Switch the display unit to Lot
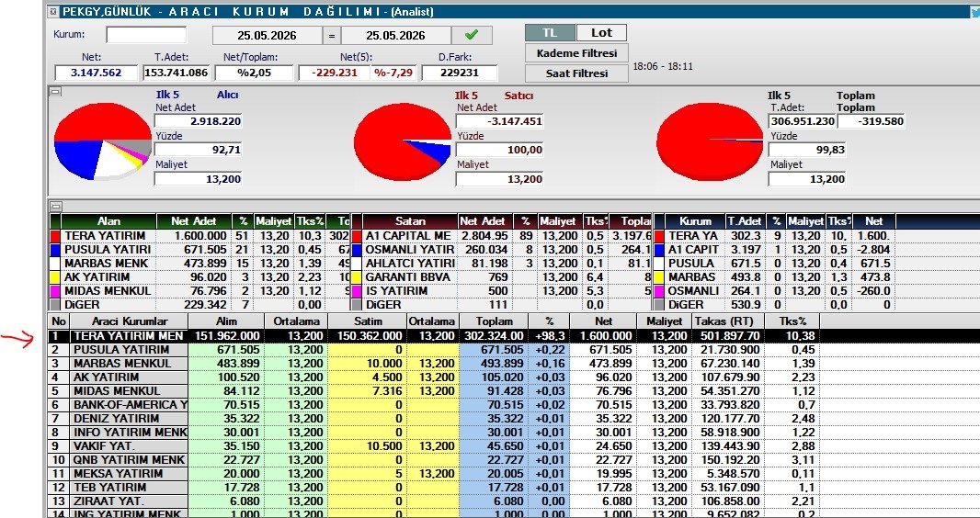The height and width of the screenshot is (518, 980). tap(600, 33)
